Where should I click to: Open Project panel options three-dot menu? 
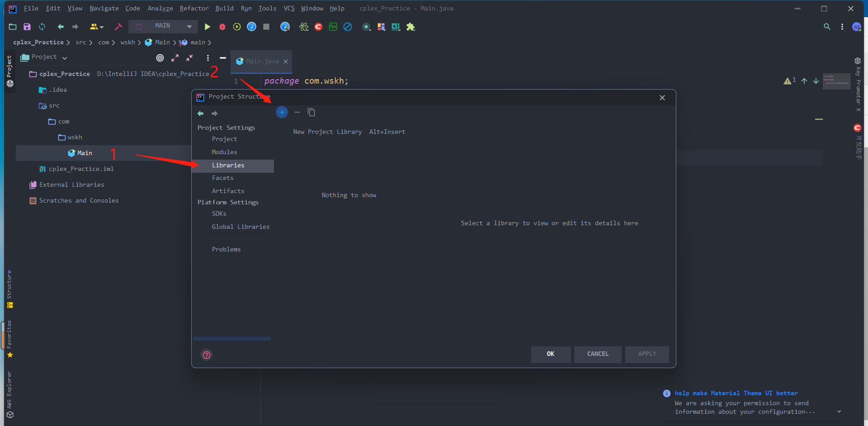[x=208, y=57]
